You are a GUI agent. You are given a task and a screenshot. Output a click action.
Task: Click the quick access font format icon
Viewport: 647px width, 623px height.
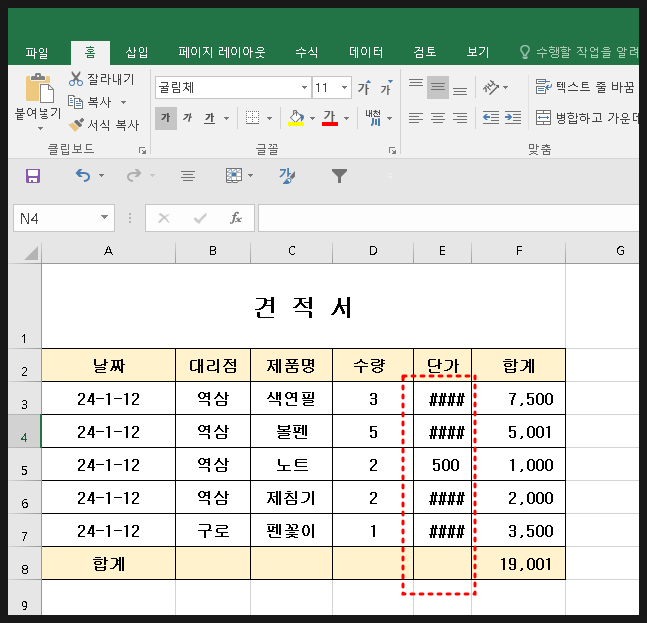pyautogui.click(x=287, y=176)
